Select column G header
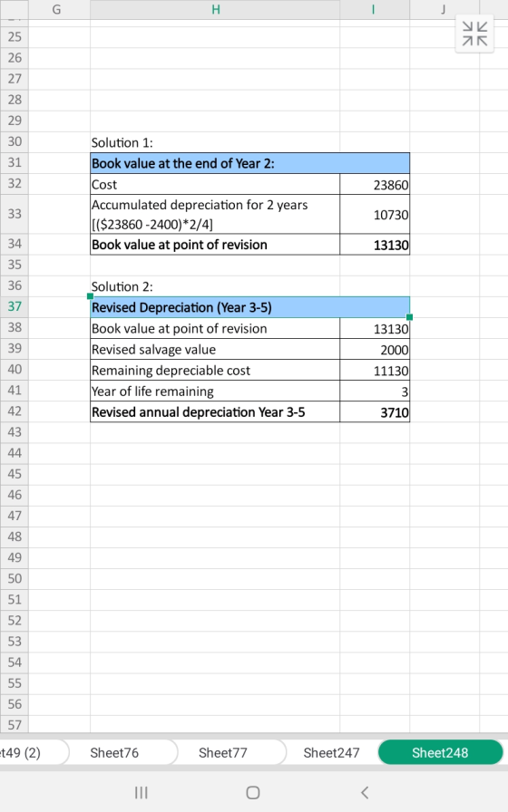 57,9
